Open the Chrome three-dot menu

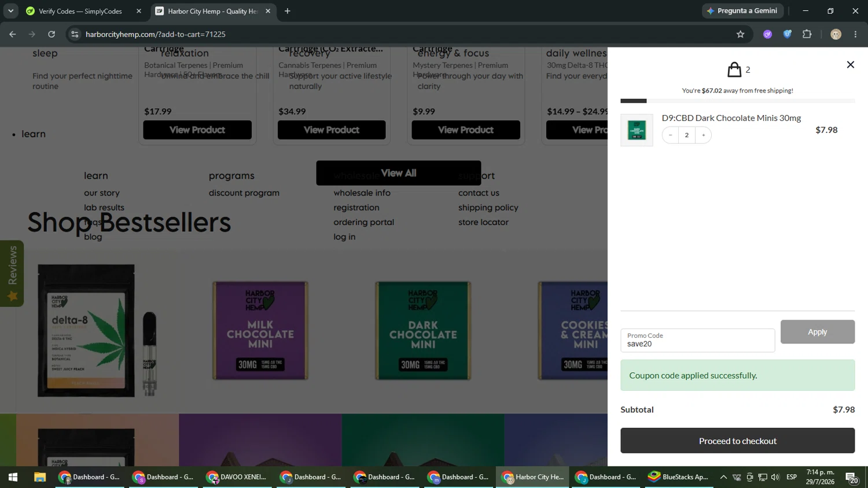click(x=855, y=34)
